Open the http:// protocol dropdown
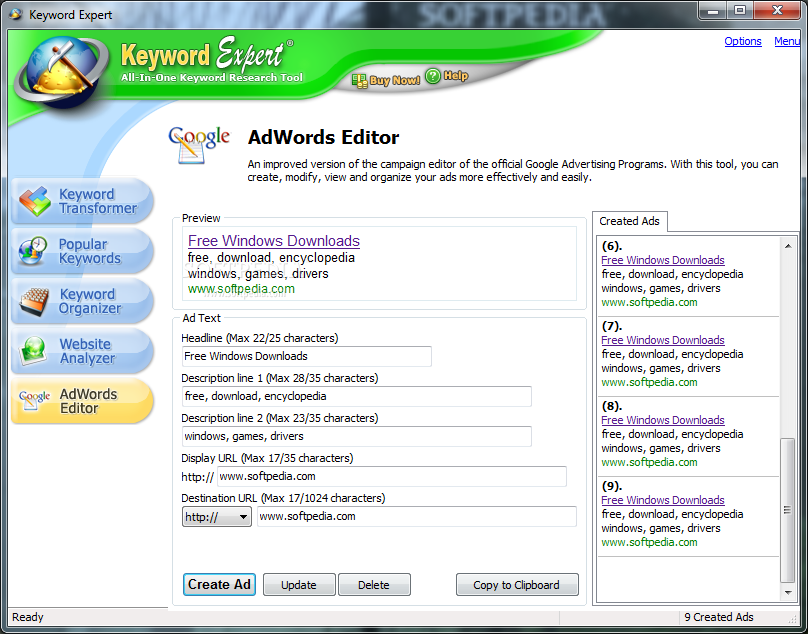 coord(216,516)
